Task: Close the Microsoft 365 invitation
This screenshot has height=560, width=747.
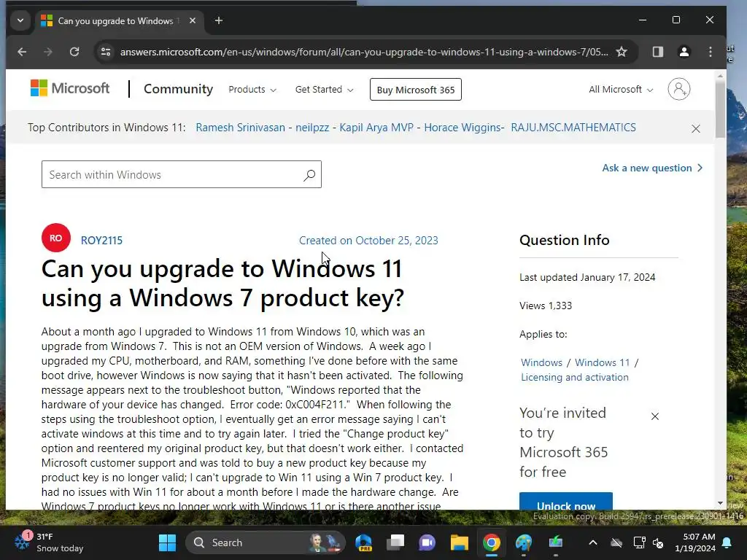Action: click(655, 416)
